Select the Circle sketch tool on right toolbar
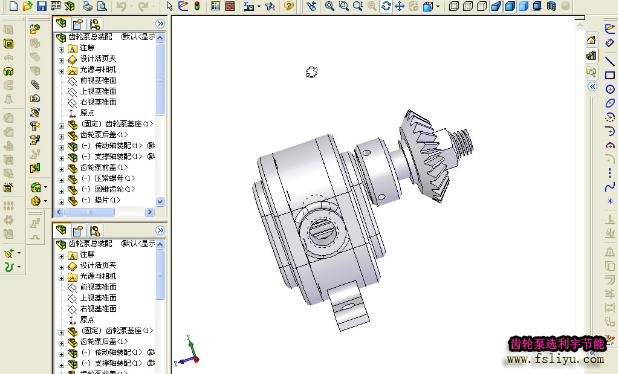 610,89
